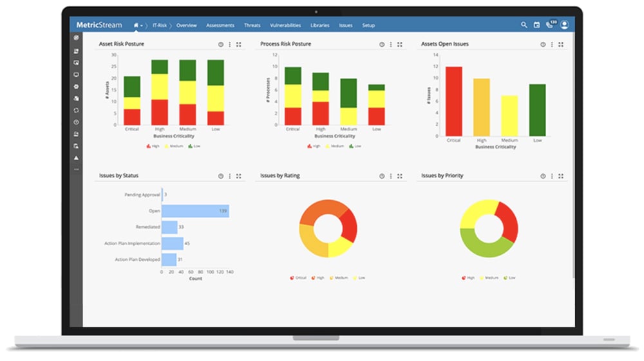Expand the Asset Risk Posture panel fullscreen
The image size is (644, 361).
point(239,44)
